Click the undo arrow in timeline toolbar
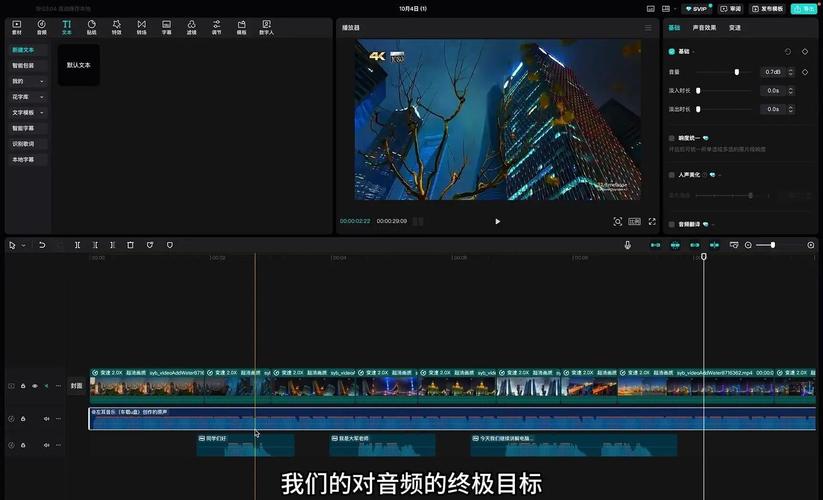Viewport: 823px width, 500px height. 42,245
